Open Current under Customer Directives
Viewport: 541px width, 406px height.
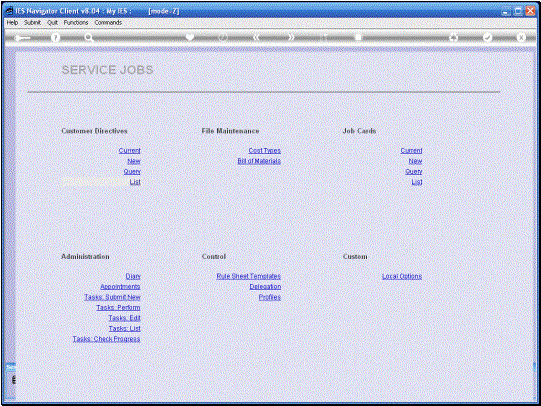129,150
